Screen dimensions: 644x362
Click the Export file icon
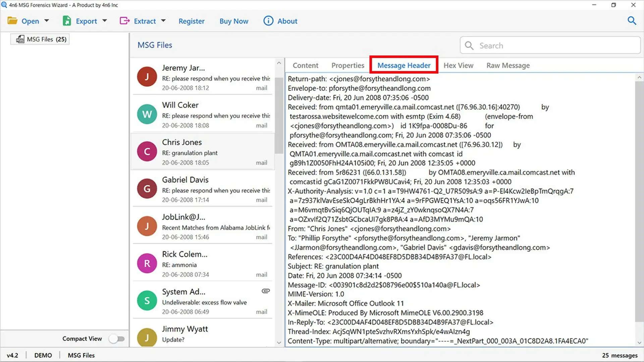[67, 21]
